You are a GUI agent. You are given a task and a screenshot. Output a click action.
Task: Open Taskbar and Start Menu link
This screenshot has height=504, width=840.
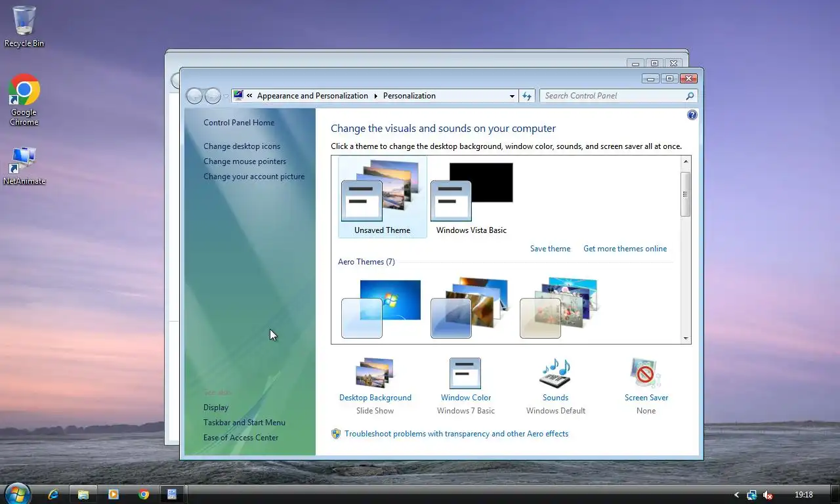(x=244, y=423)
